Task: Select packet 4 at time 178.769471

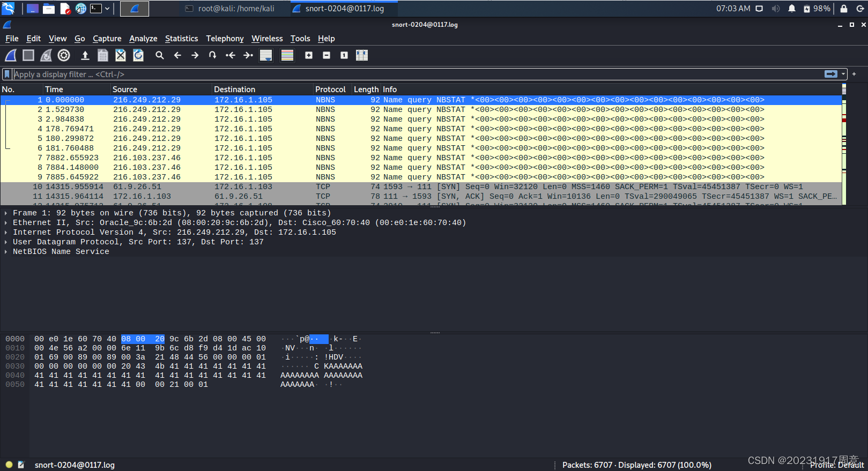Action: click(421, 129)
